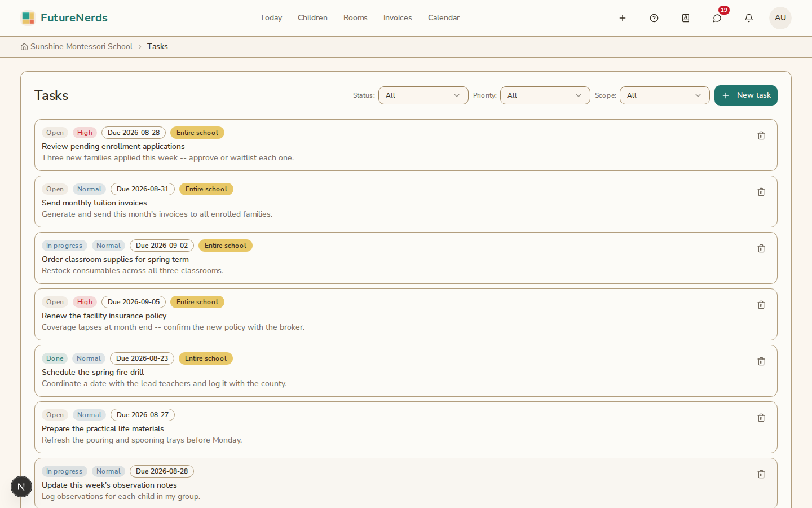This screenshot has width=812, height=508.
Task: Click Open status badge on enrollment applications task
Action: [55, 133]
